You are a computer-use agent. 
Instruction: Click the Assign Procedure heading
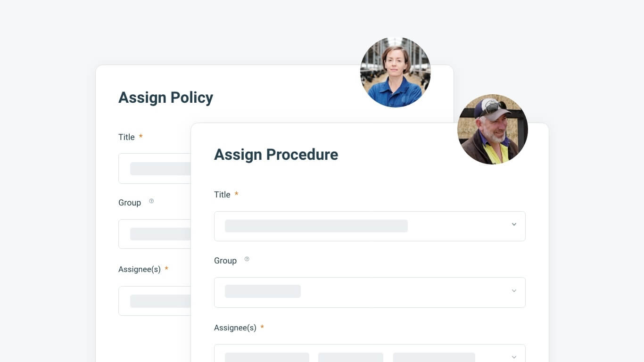(276, 155)
